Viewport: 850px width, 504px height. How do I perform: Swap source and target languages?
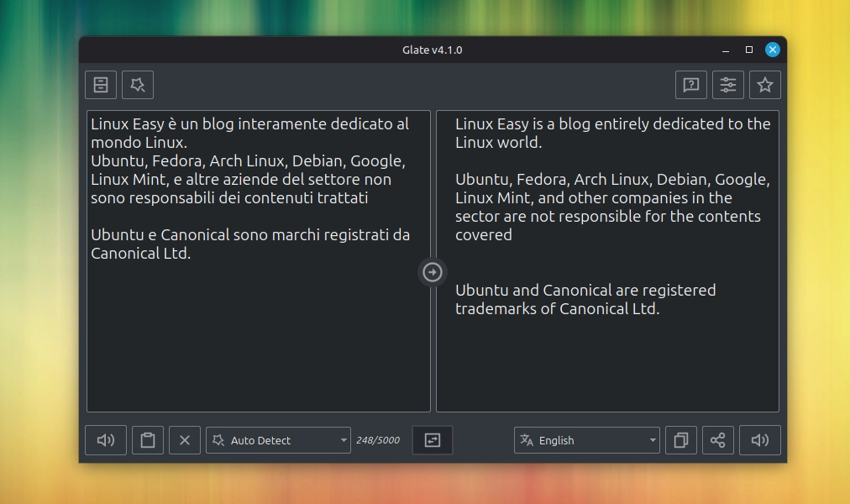[x=433, y=440]
